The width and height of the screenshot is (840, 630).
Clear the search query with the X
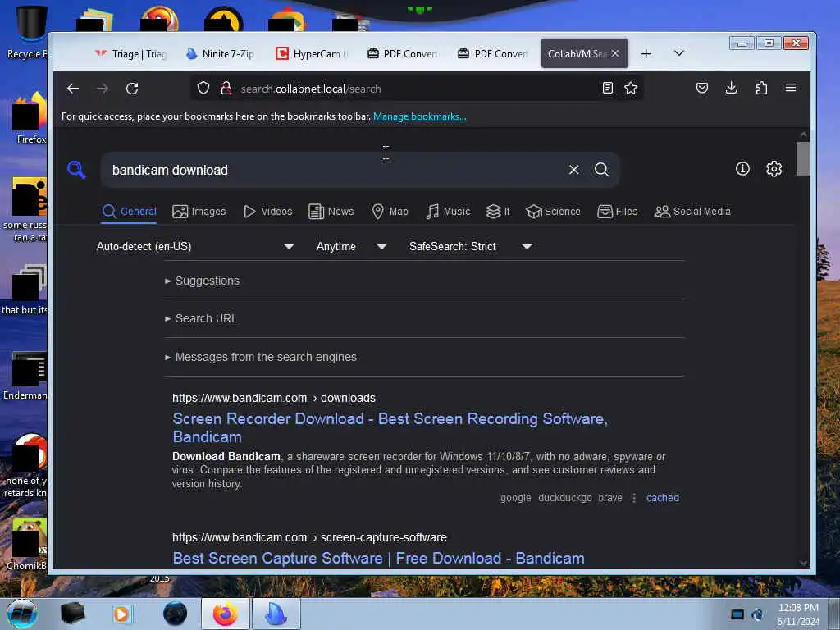(573, 170)
